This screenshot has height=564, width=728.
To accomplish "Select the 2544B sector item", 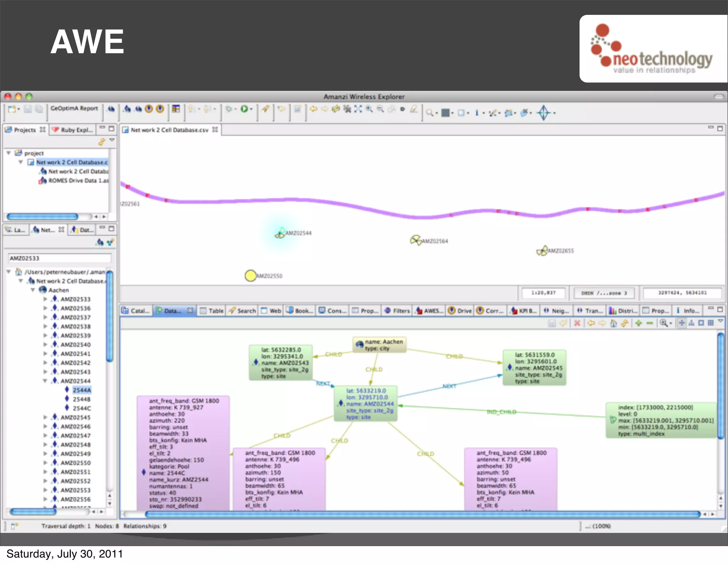I will coord(81,399).
